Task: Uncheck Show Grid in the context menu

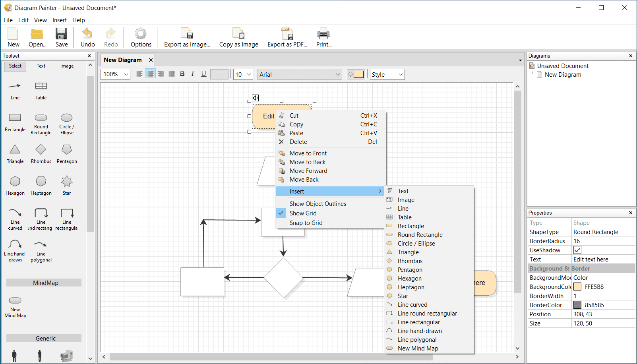Action: (x=303, y=213)
